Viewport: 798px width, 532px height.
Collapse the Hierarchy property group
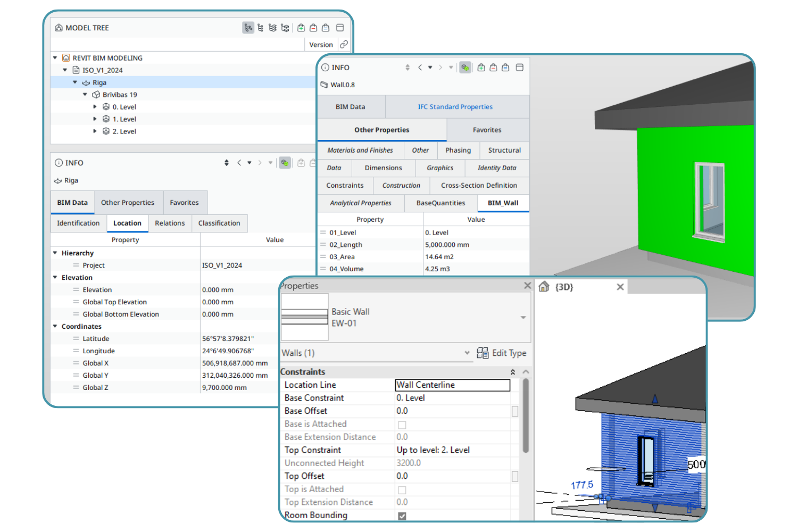tap(55, 253)
